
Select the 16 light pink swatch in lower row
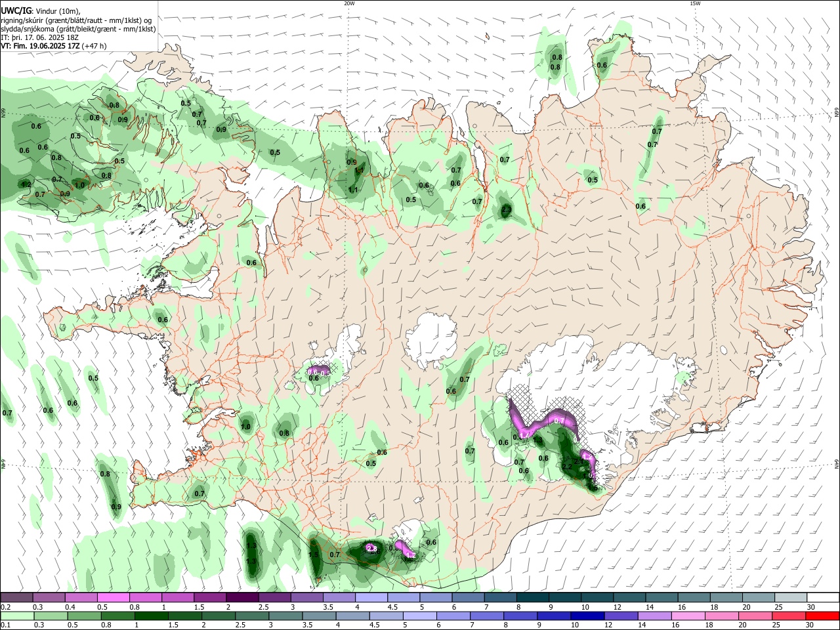[687, 616]
